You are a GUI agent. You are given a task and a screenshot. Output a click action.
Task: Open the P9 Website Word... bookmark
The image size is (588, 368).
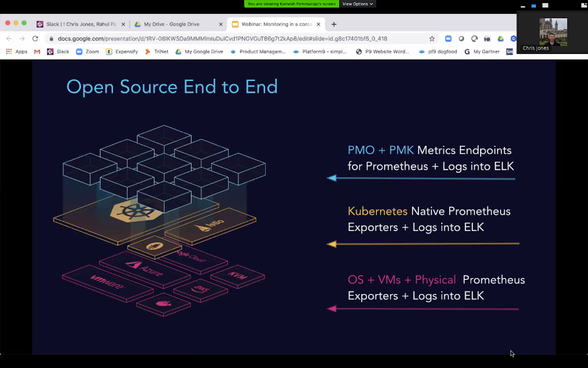(x=383, y=51)
